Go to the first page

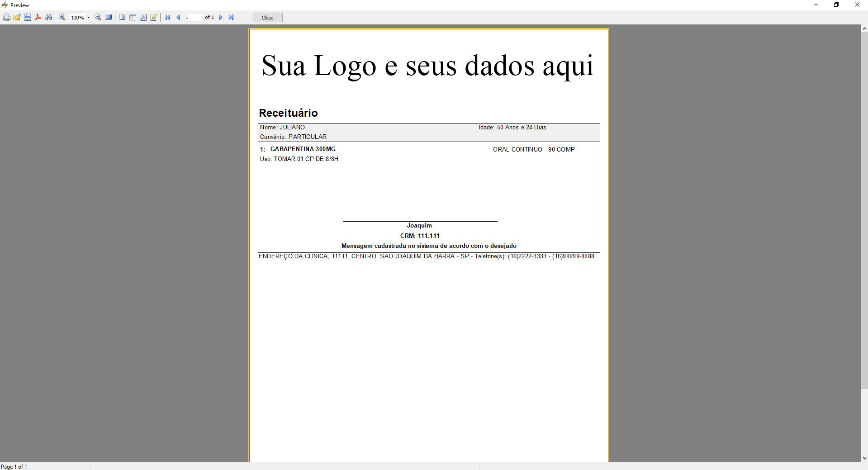[168, 18]
